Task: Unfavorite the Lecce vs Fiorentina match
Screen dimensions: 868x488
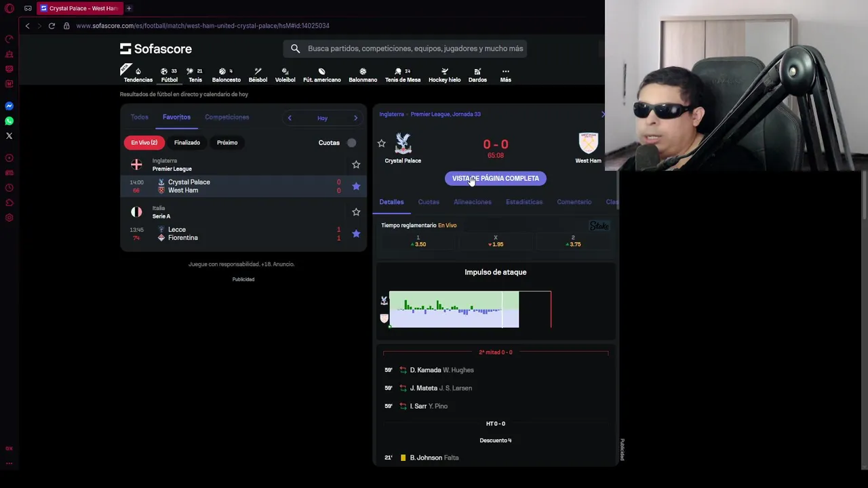Action: (356, 234)
